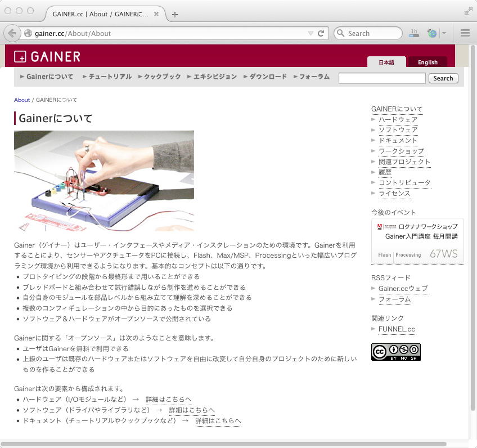The width and height of the screenshot is (477, 448).
Task: Open a new tab with the plus button
Action: tap(175, 14)
